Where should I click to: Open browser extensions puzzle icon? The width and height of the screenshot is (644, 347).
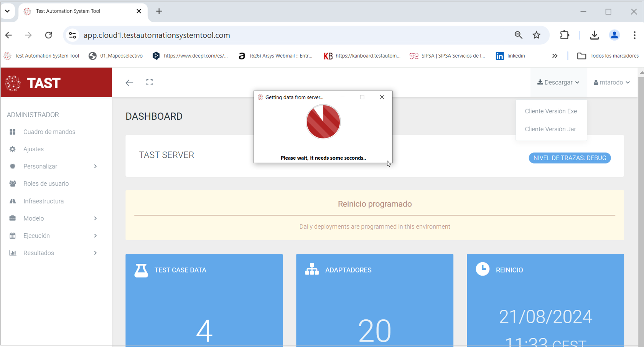pos(564,35)
